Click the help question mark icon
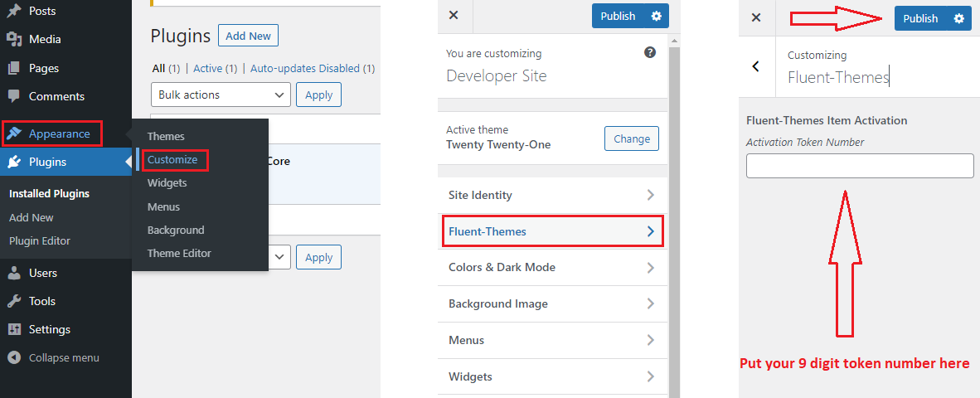Viewport: 980px width, 398px height. tap(650, 52)
